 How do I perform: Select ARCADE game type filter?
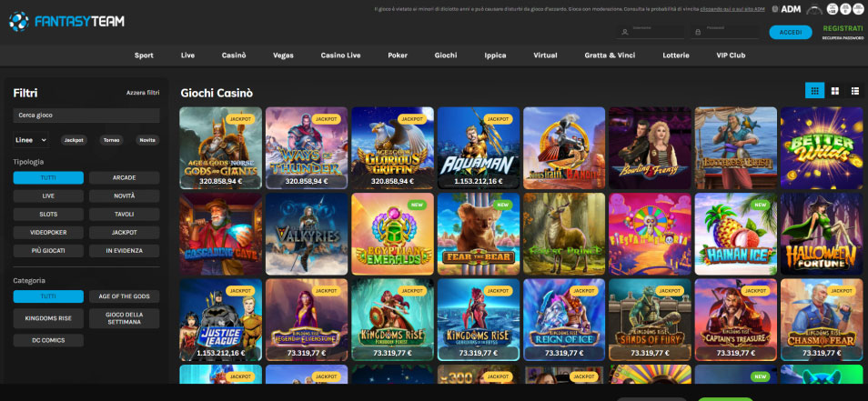[124, 177]
